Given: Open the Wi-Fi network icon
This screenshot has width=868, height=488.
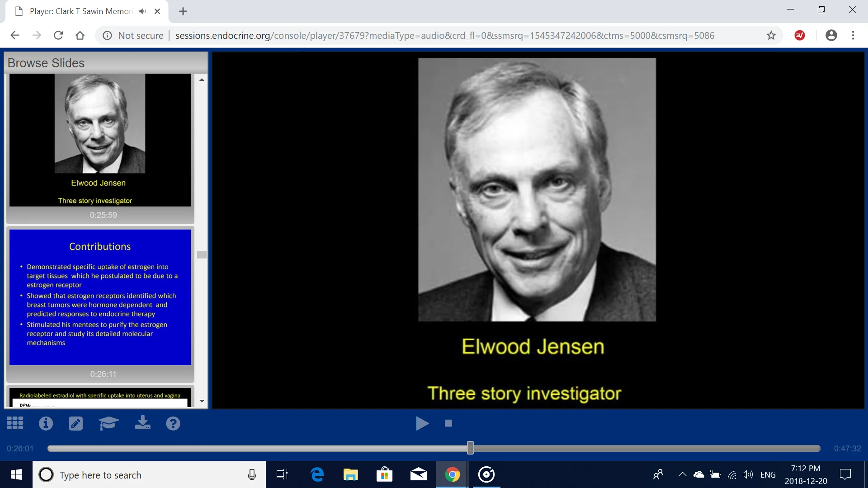Looking at the screenshot, I should [732, 474].
